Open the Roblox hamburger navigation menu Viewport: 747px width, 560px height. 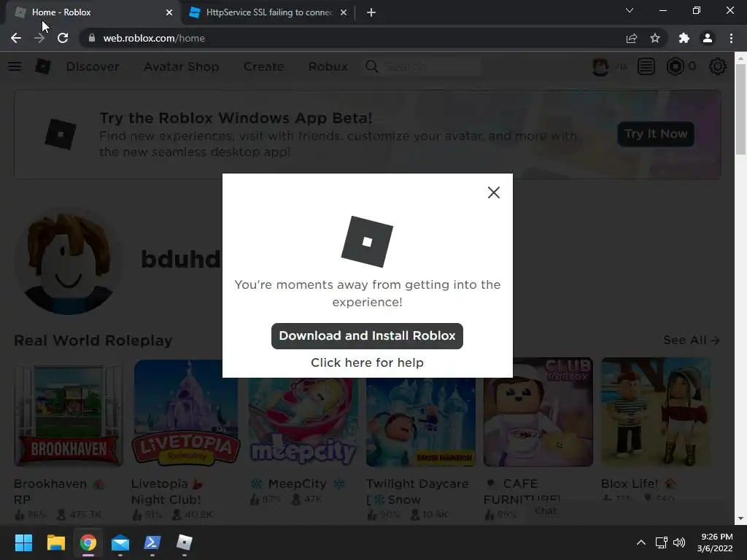point(15,66)
